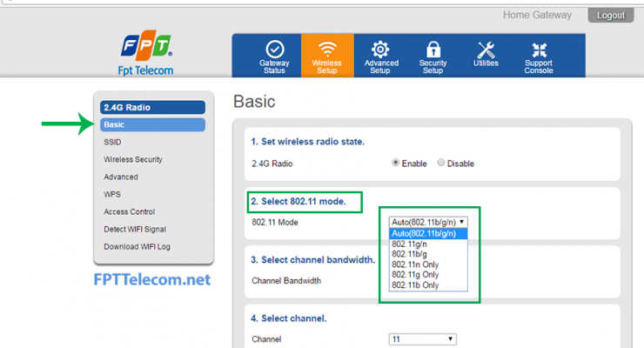Screen dimensions: 644x348
Task: Open Wireless Security sidebar item
Action: point(133,159)
